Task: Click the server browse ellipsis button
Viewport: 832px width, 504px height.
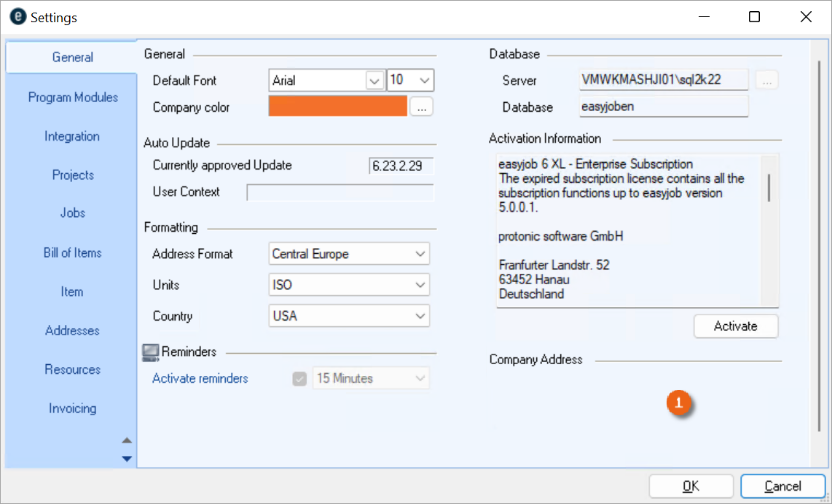Action: (x=767, y=80)
